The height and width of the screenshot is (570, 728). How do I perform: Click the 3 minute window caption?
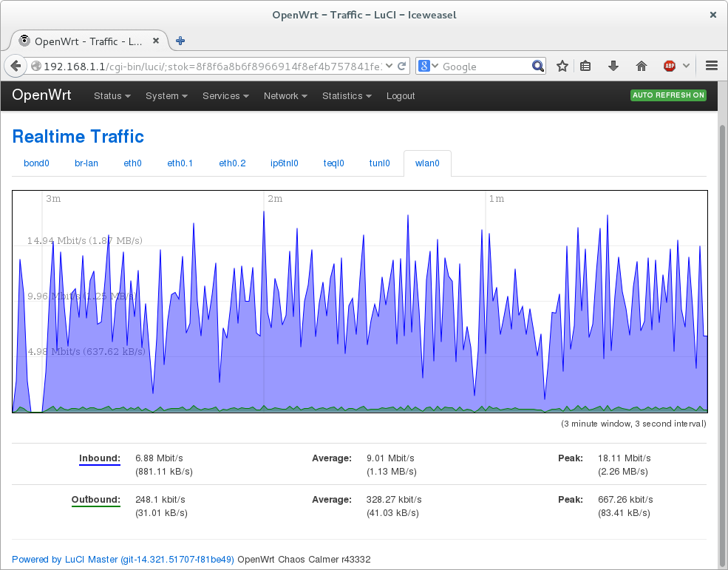point(633,424)
